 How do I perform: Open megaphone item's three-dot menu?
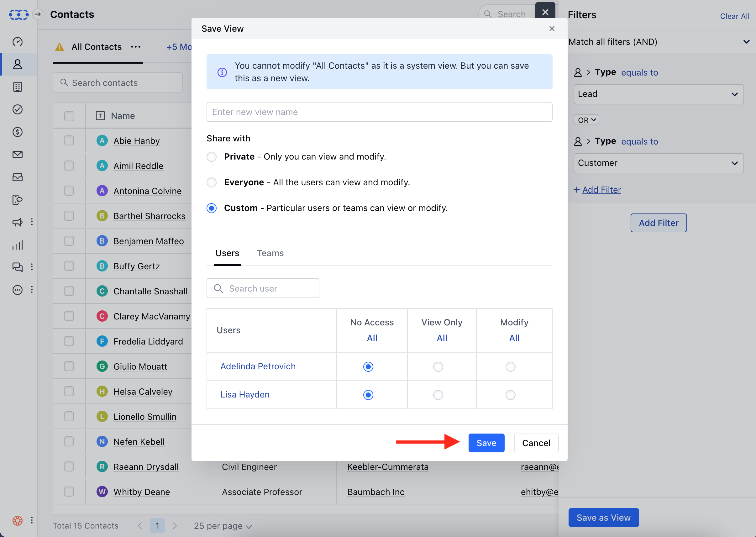point(32,222)
